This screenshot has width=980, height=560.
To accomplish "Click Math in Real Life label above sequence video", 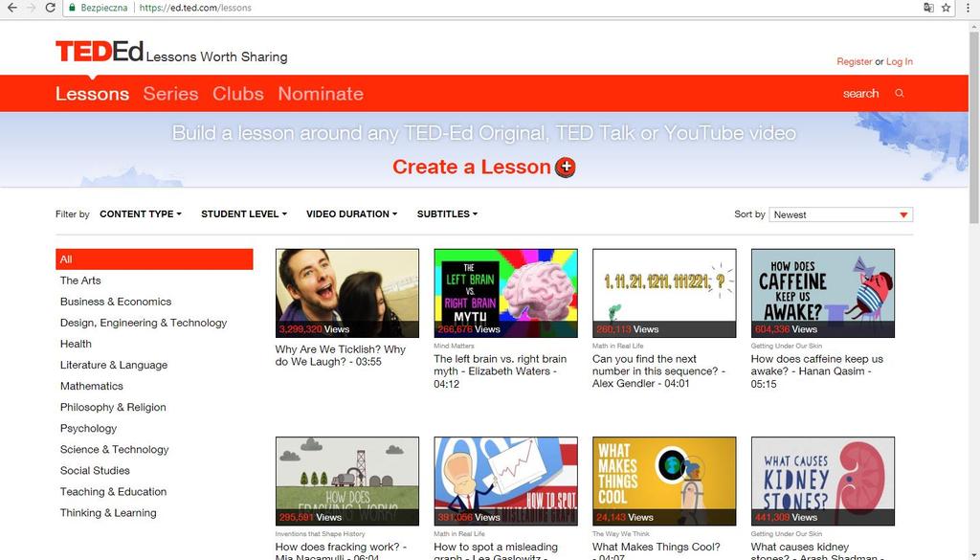I will pyautogui.click(x=617, y=346).
